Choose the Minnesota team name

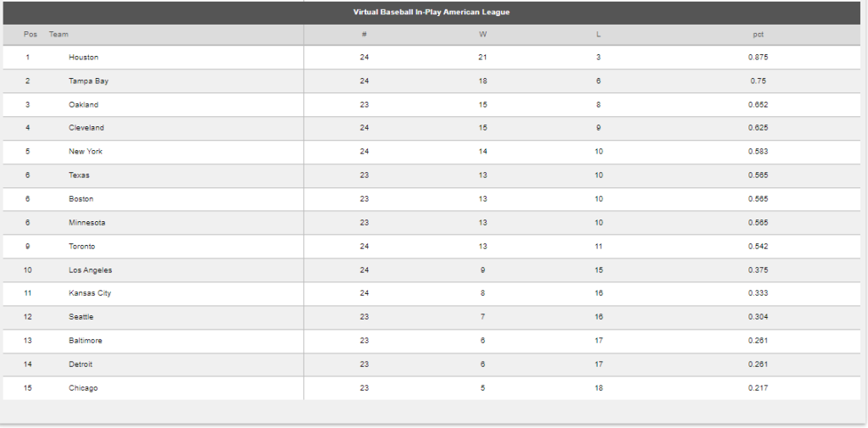[87, 223]
